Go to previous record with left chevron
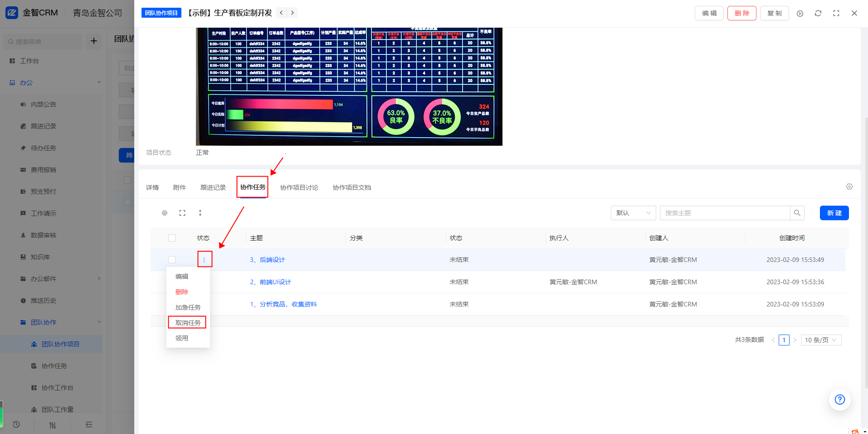Viewport: 868px width, 434px height. point(282,13)
